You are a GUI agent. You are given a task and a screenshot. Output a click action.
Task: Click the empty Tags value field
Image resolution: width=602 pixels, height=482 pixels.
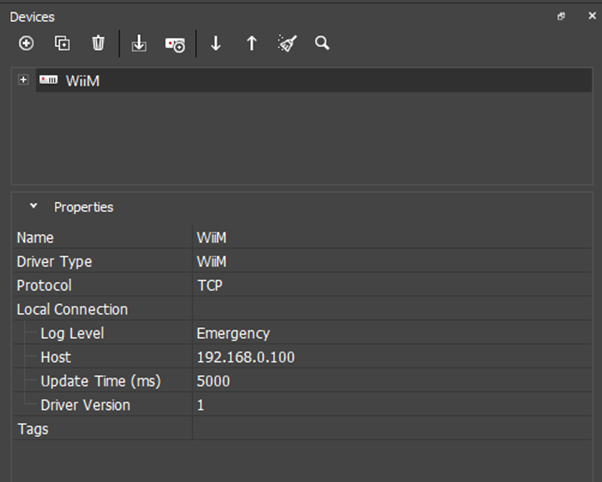(392, 429)
